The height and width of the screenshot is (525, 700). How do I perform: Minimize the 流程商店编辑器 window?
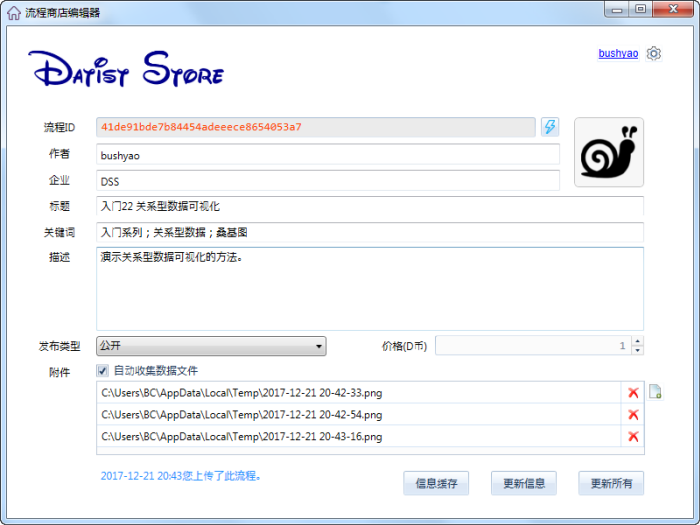pos(617,10)
